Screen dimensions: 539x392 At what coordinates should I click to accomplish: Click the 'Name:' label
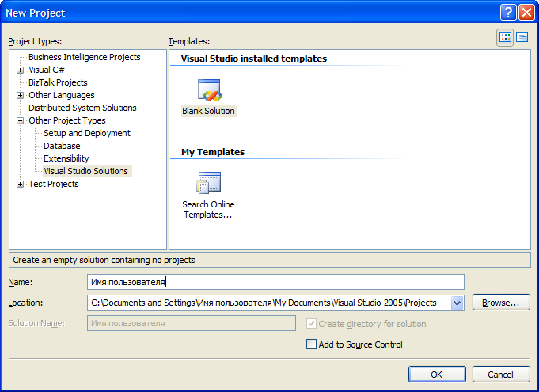click(21, 282)
